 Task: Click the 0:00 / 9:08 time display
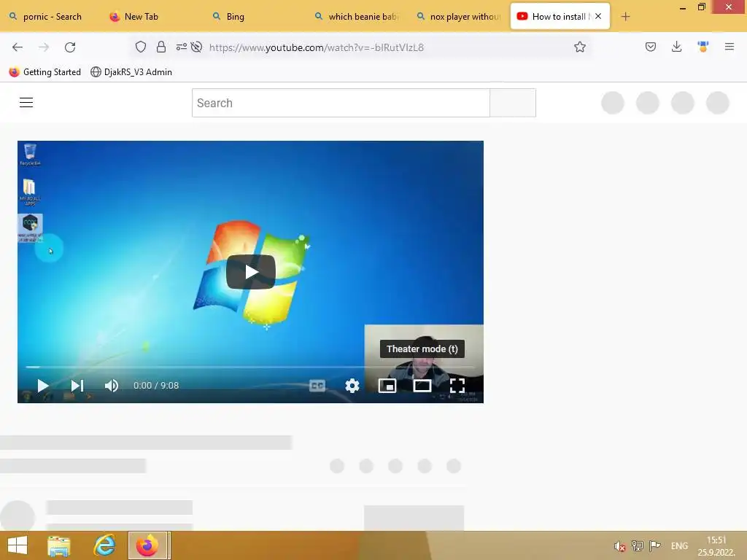156,386
